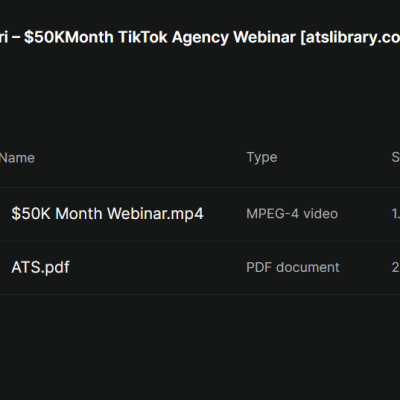This screenshot has height=400, width=400.
Task: Open the $50K Month Webinar.mp4 file
Action: coord(107,214)
